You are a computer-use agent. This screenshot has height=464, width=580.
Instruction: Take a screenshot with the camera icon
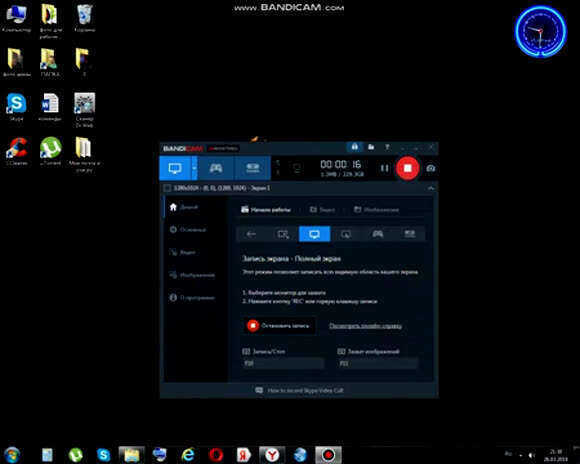(x=431, y=168)
